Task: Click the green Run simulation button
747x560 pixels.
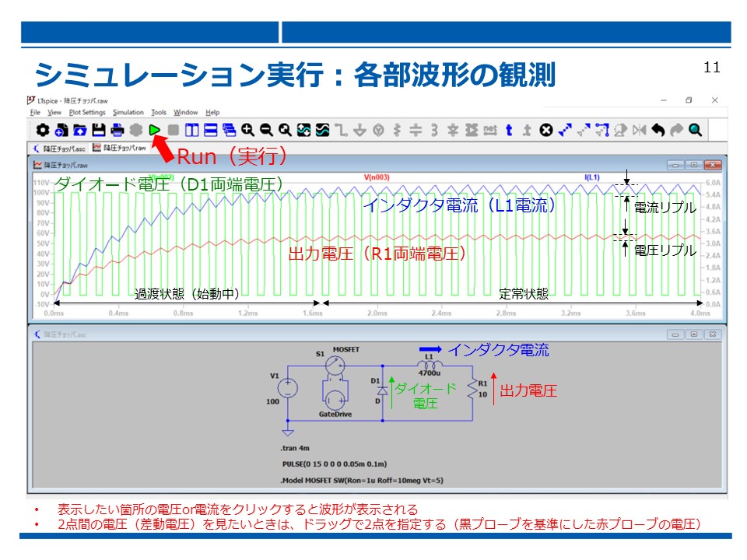Action: 155,131
